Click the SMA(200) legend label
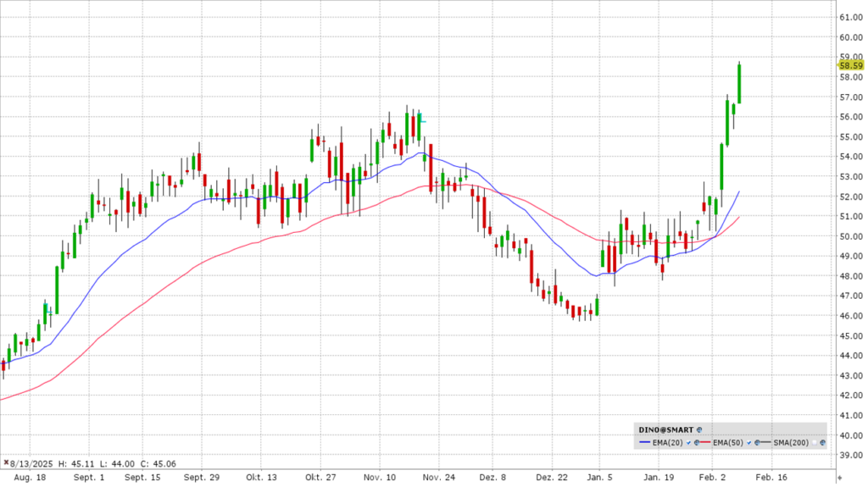The height and width of the screenshot is (487, 868). 791,443
